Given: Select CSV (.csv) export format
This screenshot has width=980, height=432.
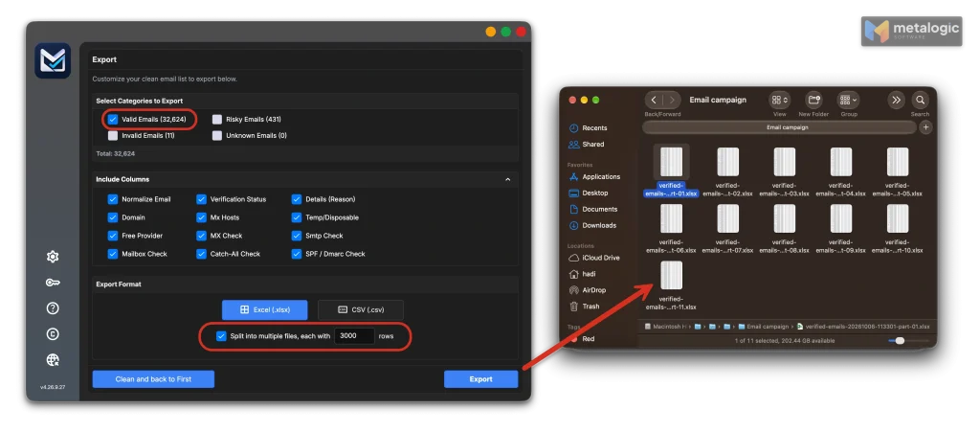Looking at the screenshot, I should (361, 310).
